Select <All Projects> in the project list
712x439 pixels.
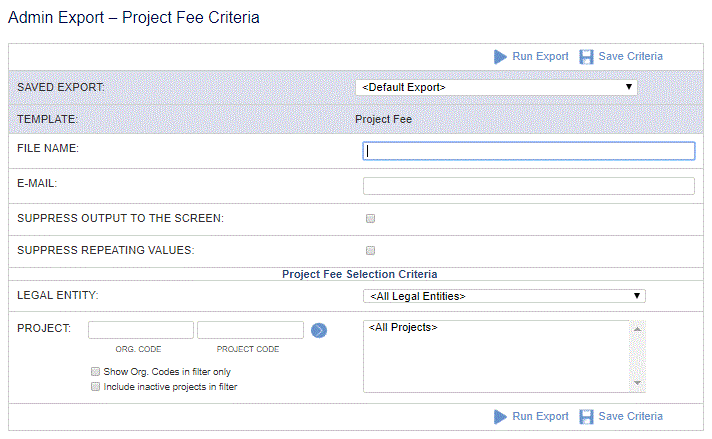point(403,327)
